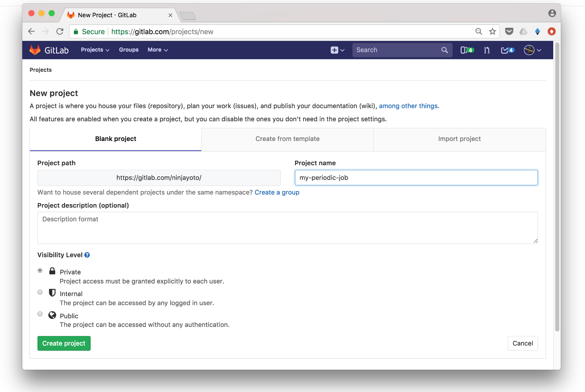Follow the Create a group link
The width and height of the screenshot is (585, 392).
[x=277, y=193]
